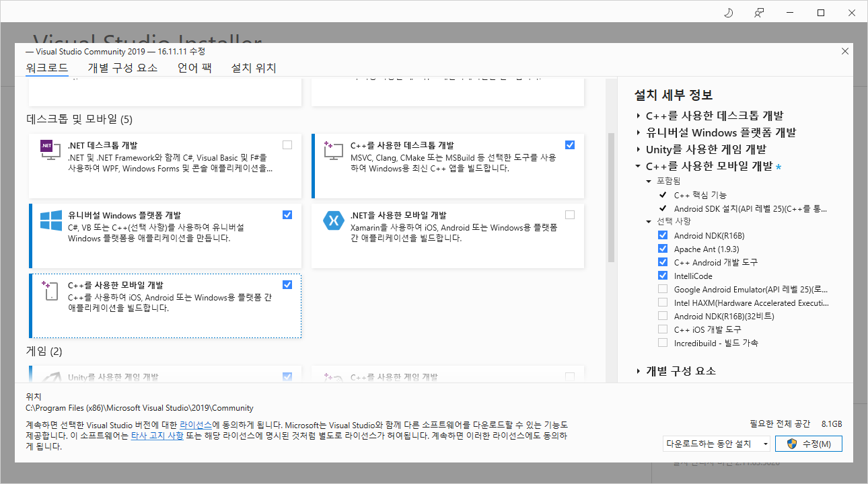Click the feedback icon in the title bar
The width and height of the screenshot is (868, 484).
click(759, 13)
